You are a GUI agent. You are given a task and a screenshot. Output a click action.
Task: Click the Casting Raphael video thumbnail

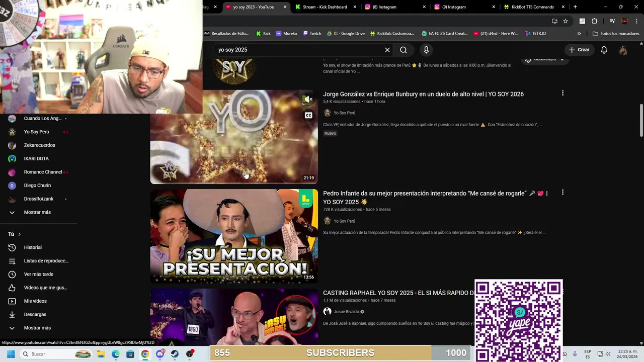pos(234,317)
